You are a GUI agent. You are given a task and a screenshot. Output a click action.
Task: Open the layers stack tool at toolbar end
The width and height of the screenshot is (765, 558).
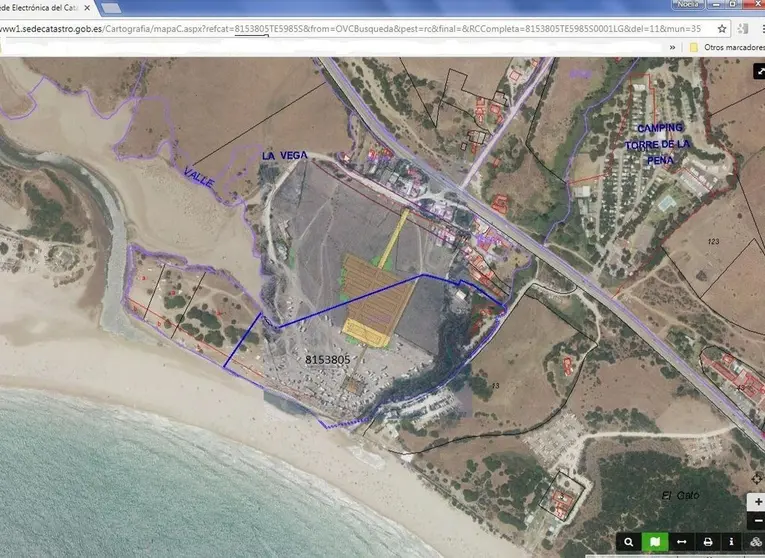[755, 541]
